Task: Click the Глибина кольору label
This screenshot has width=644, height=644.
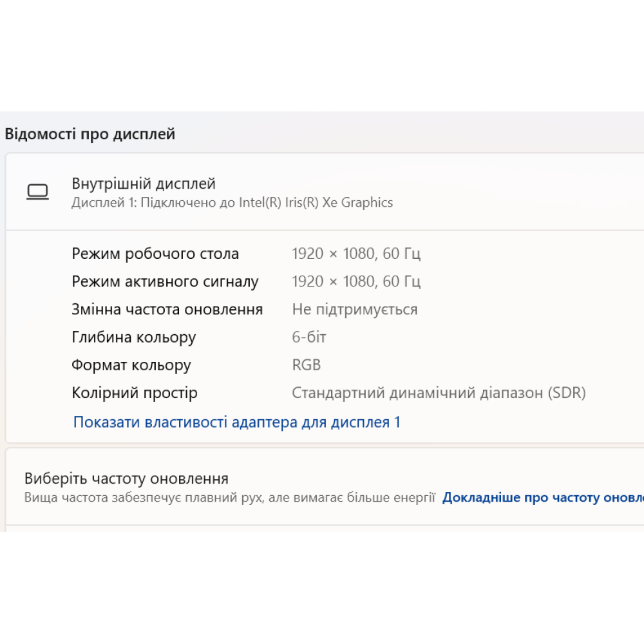Action: click(133, 337)
